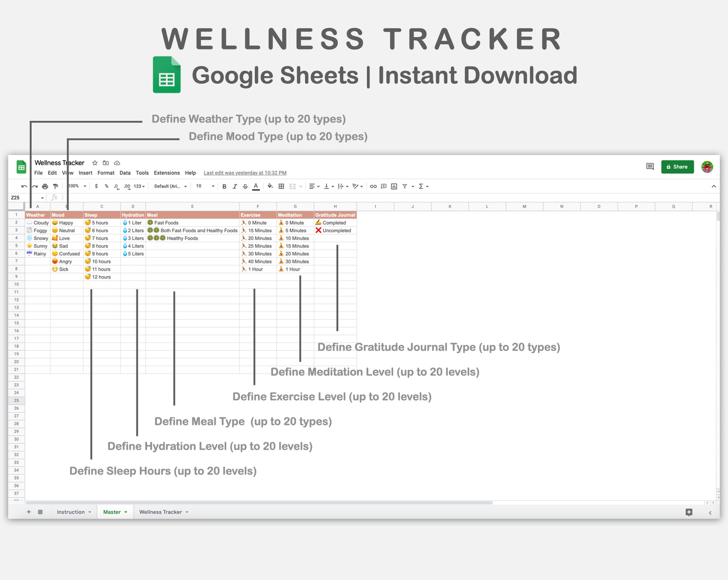Click the Format as currency icon
Viewport: 728px width, 580px height.
(x=96, y=186)
